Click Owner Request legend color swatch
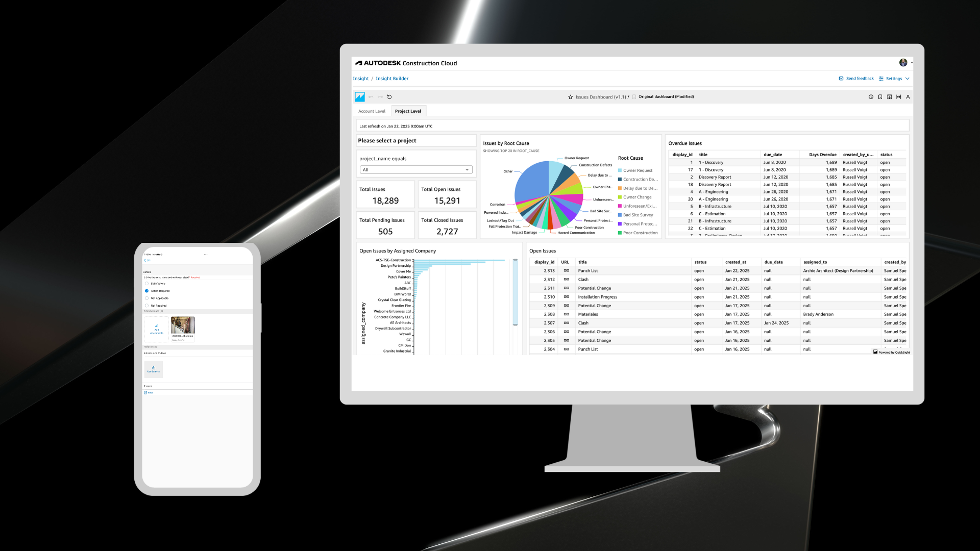Screen dimensions: 980x551 [x=620, y=170]
